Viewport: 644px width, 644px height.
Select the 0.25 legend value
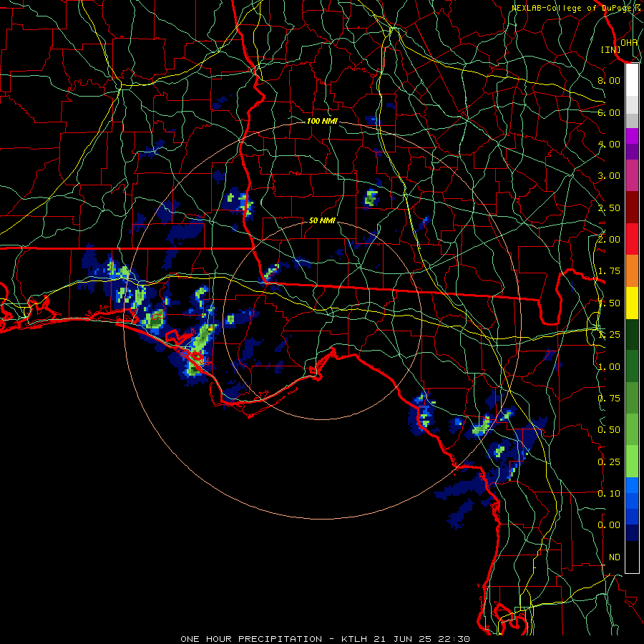(609, 462)
